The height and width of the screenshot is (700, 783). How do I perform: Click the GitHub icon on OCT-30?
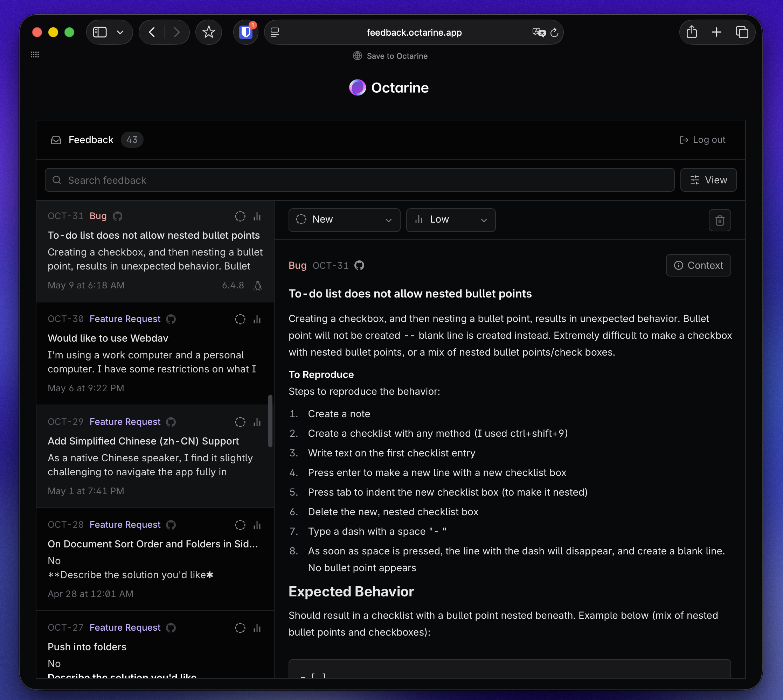click(x=171, y=319)
